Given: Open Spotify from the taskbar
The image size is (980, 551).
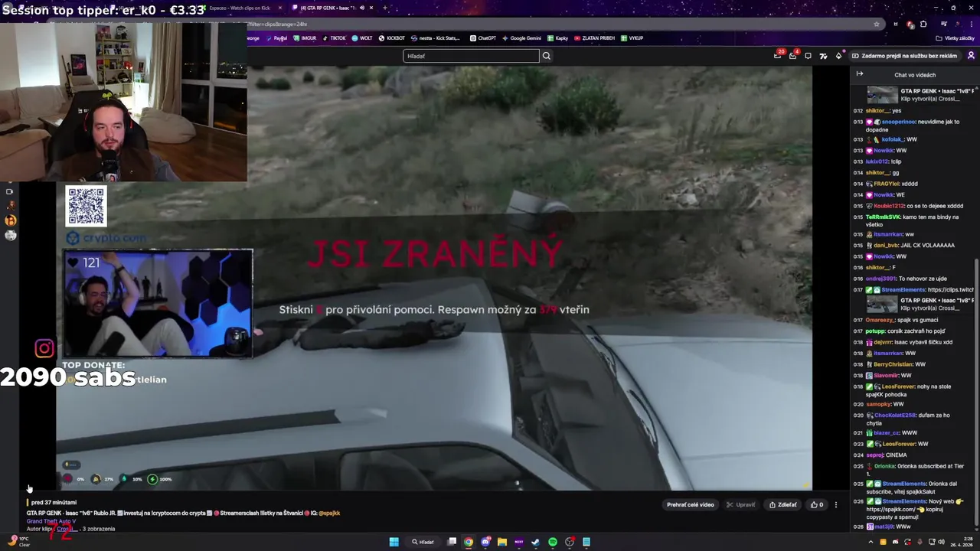Looking at the screenshot, I should 552,542.
